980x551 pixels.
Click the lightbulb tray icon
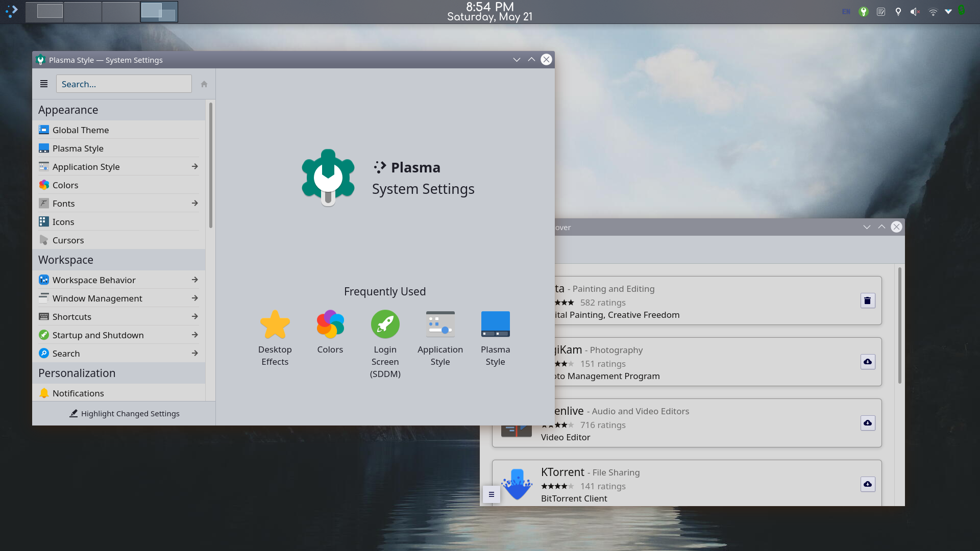pyautogui.click(x=898, y=12)
